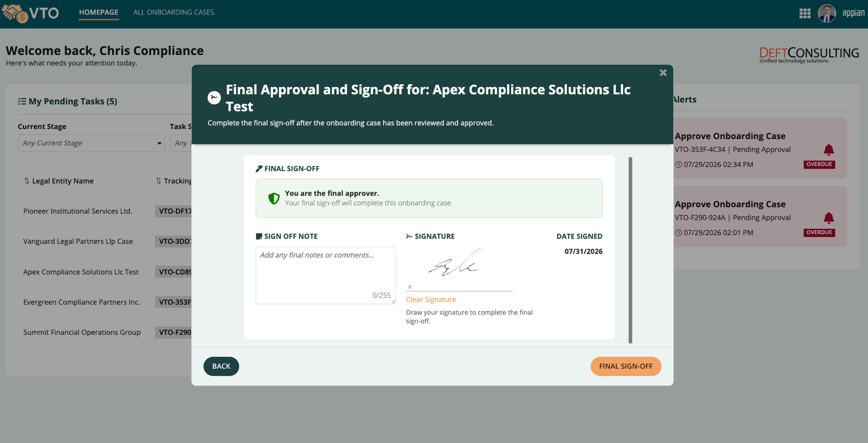Viewport: 868px width, 443px height.
Task: Click the dialog vertical scrollbar
Action: tap(630, 250)
